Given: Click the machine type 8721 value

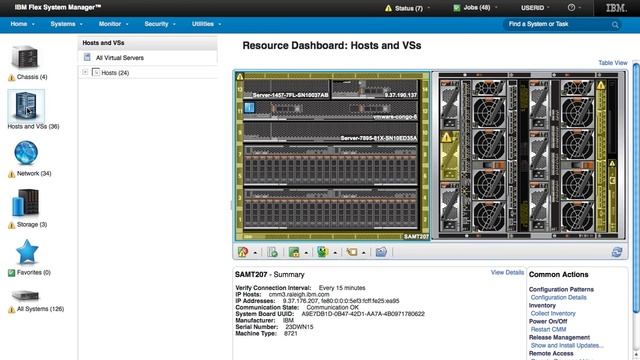Looking at the screenshot, I should coord(291,333).
